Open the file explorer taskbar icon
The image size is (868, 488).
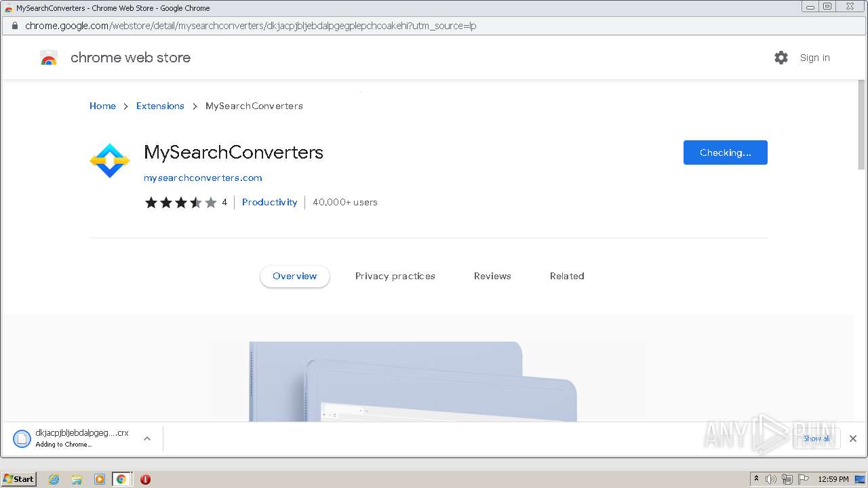77,479
